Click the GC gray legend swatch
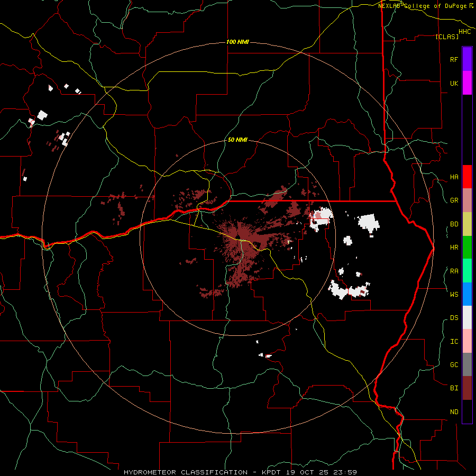 [x=467, y=364]
